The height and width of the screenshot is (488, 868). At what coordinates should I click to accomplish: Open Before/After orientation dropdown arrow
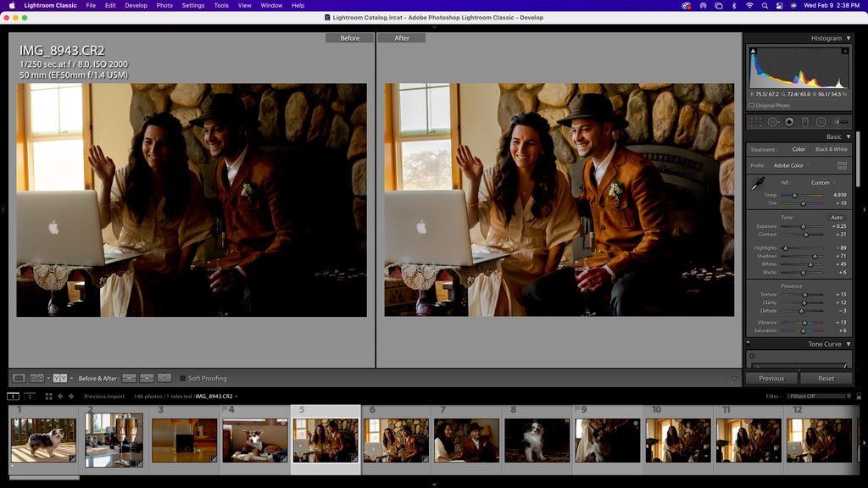71,379
